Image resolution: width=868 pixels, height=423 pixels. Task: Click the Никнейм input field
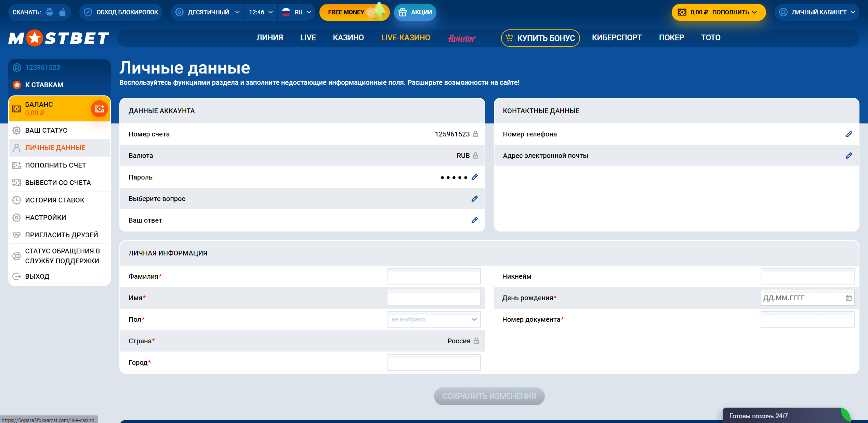pos(807,276)
